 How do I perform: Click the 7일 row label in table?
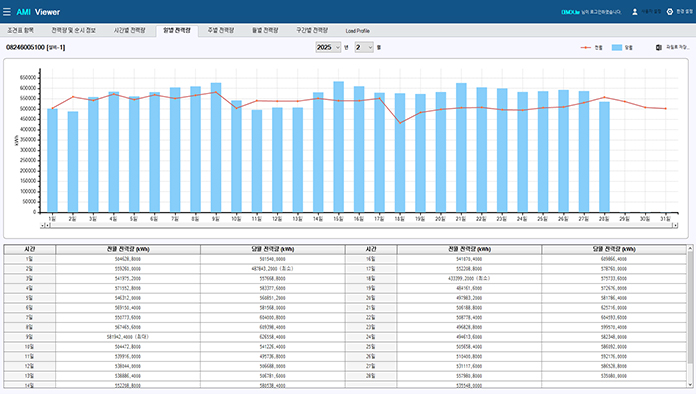[x=29, y=317]
